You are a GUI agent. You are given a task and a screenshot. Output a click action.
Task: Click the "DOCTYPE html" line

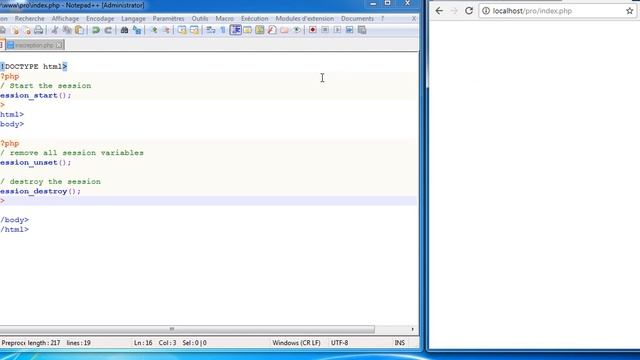coord(33,67)
